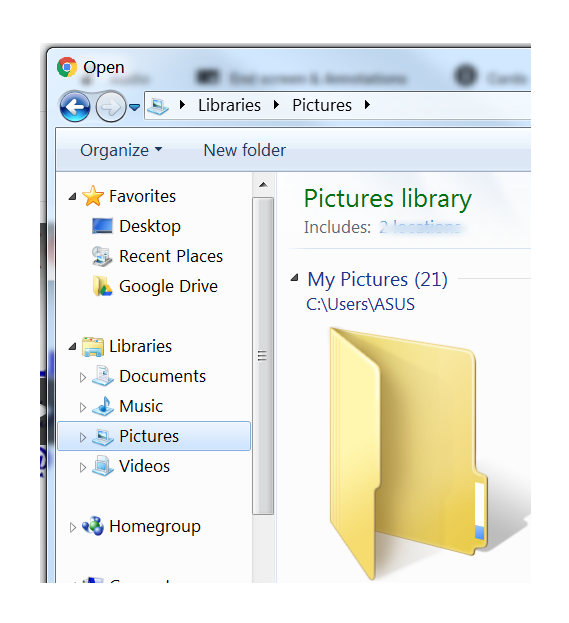Click the library icon in address bar
The width and height of the screenshot is (569, 623).
(158, 106)
